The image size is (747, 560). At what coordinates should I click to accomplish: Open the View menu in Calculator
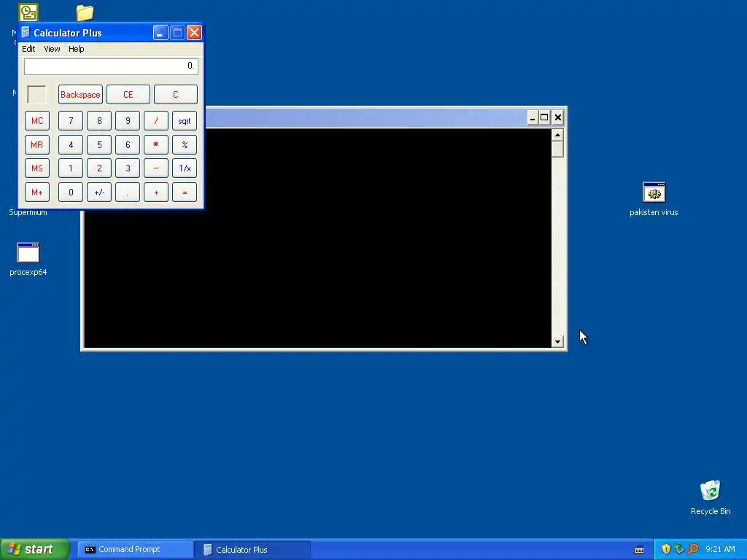(x=52, y=49)
